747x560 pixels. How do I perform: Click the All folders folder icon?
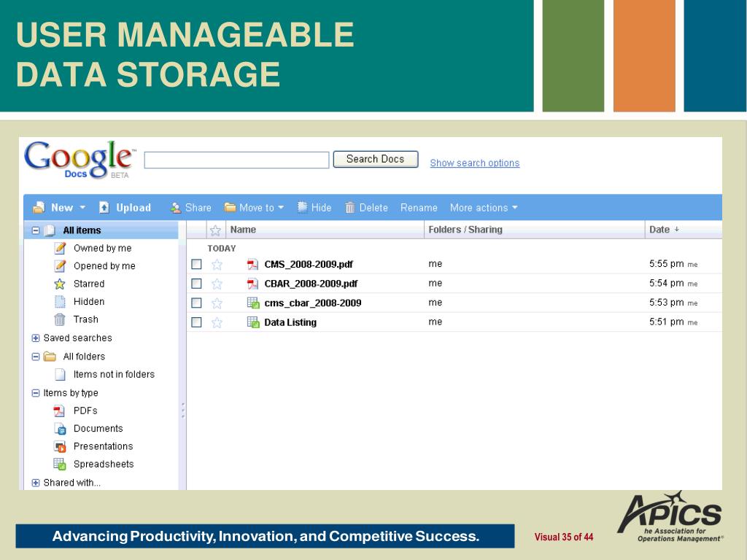[50, 356]
